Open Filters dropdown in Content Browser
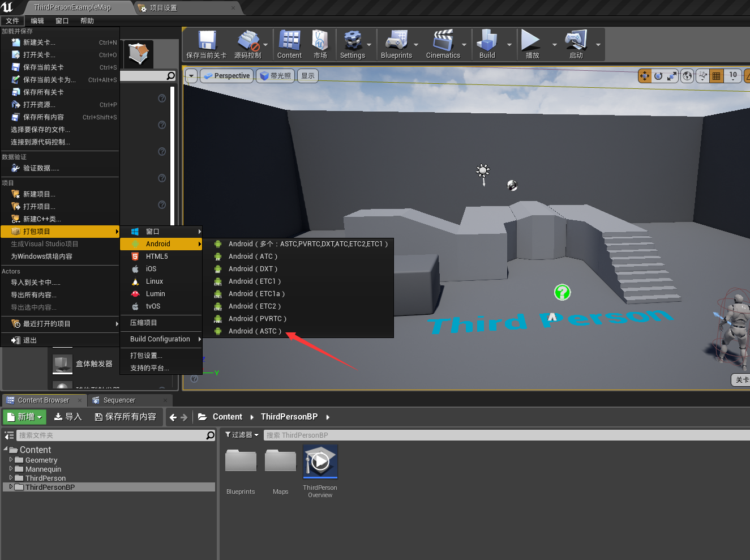750x560 pixels. click(x=242, y=435)
